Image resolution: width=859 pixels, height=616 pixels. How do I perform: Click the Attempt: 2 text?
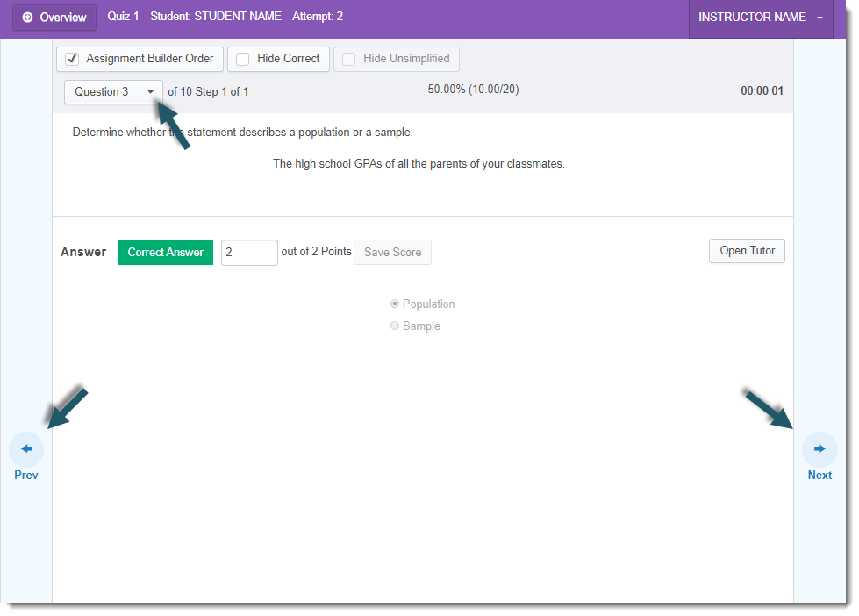[318, 17]
